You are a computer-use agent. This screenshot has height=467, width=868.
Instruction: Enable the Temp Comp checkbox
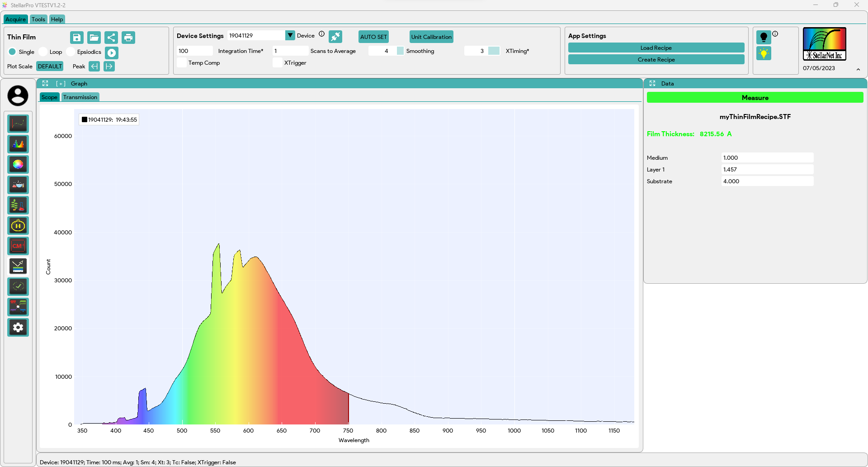(x=182, y=63)
